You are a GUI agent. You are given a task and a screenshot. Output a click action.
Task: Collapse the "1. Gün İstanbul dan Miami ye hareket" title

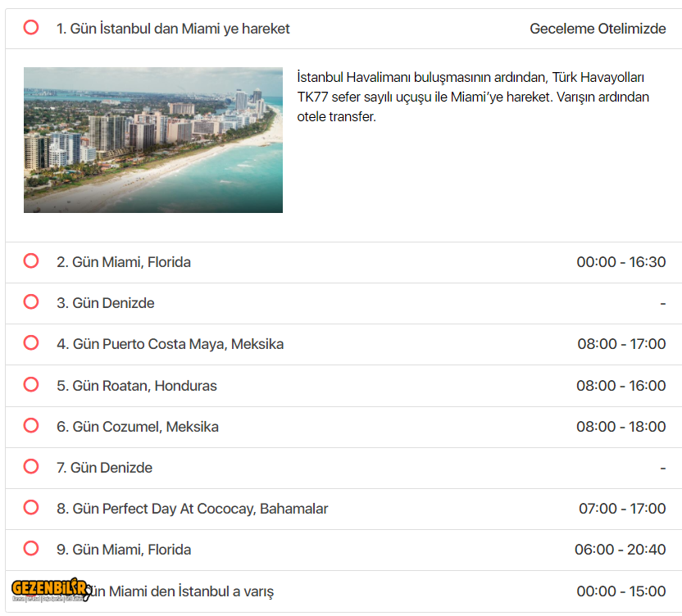(x=173, y=29)
